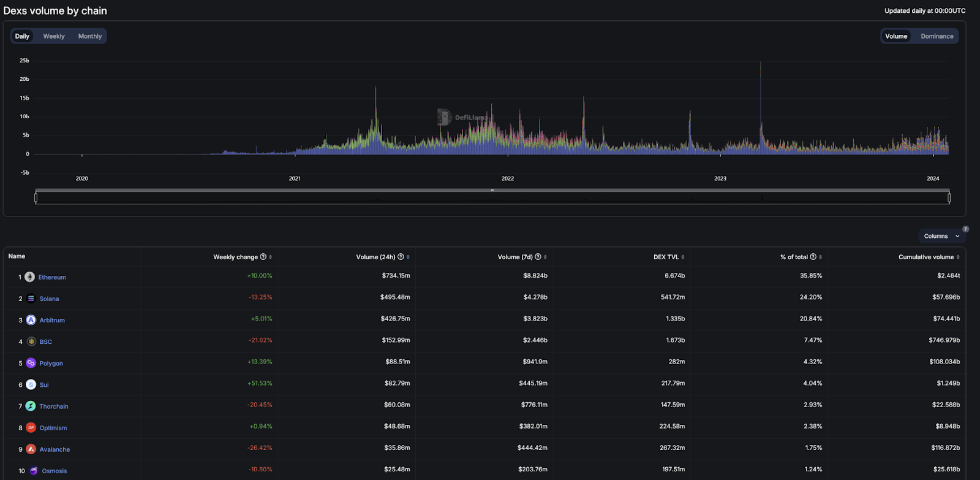Open the BSC chain link
This screenshot has width=980, height=480.
click(x=46, y=341)
